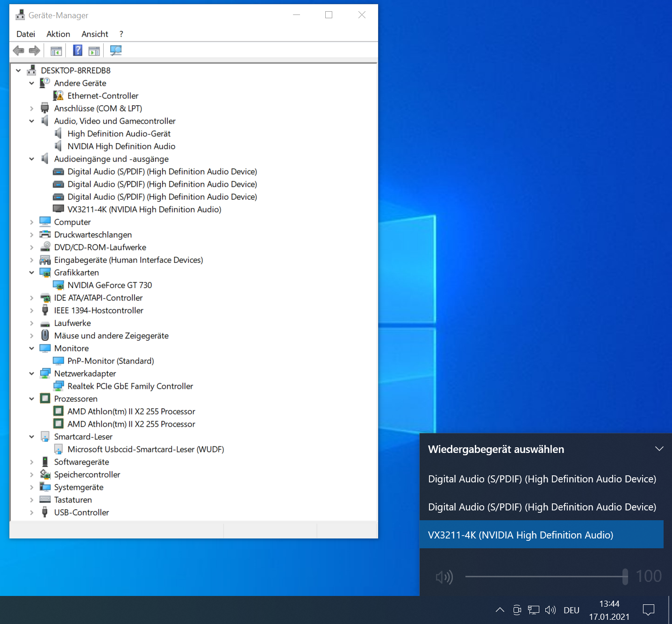
Task: Expand the Druckwarteschlangen node
Action: point(32,235)
